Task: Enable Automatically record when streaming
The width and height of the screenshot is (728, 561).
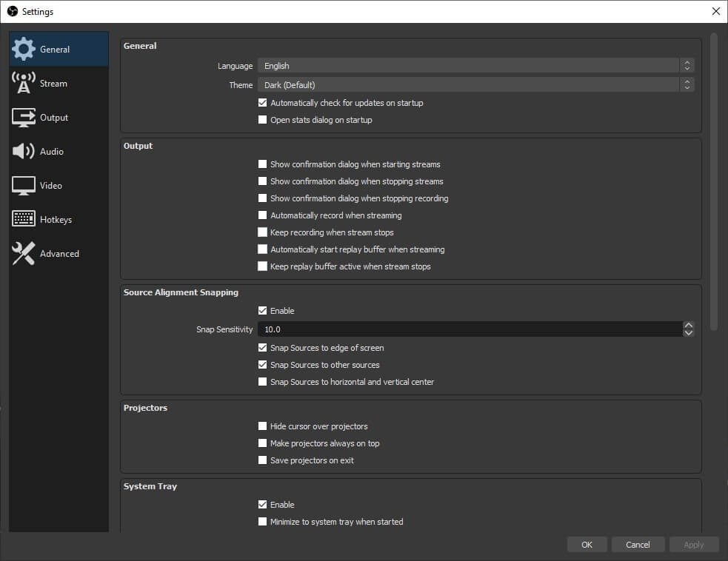Action: coord(262,215)
